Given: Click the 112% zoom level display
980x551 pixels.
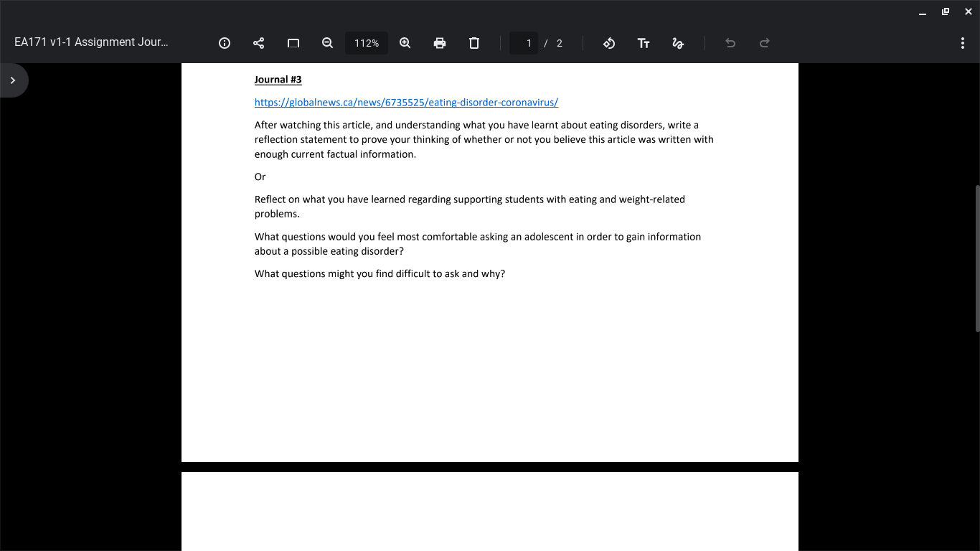Looking at the screenshot, I should [x=366, y=43].
